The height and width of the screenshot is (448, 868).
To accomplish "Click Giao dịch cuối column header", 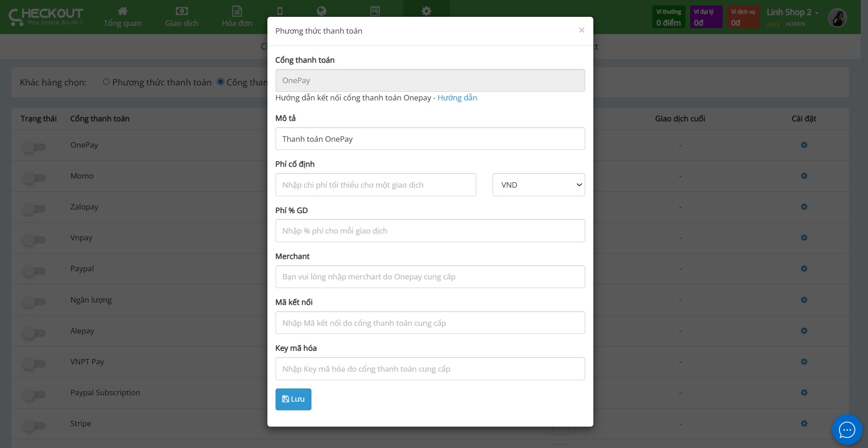I will [x=680, y=119].
